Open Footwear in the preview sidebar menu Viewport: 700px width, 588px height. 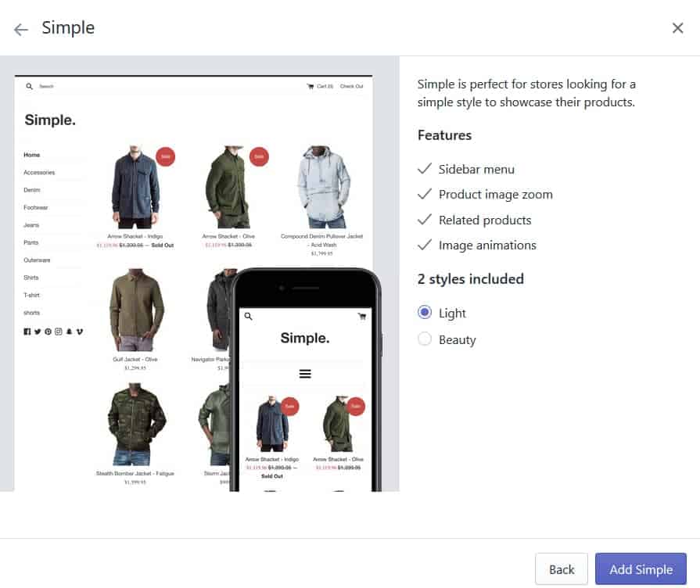pyautogui.click(x=36, y=207)
